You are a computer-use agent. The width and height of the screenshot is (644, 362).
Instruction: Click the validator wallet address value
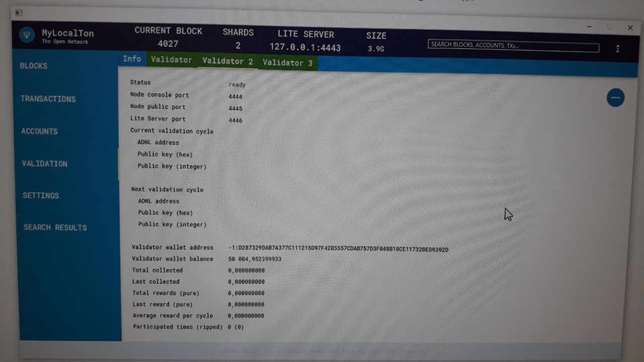(x=338, y=249)
